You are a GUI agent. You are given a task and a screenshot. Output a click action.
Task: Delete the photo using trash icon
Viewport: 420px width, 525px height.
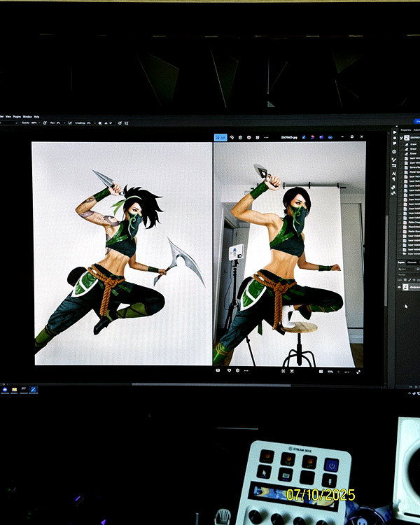coord(240,137)
